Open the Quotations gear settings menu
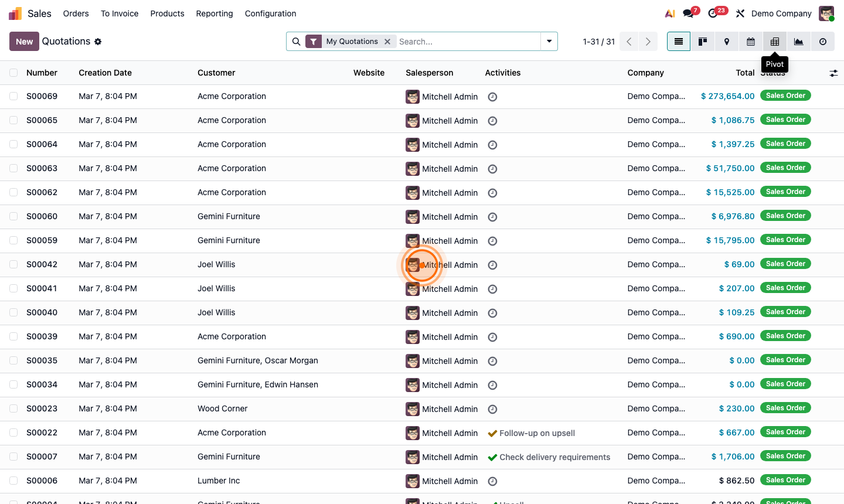Image resolution: width=844 pixels, height=504 pixels. coord(98,42)
